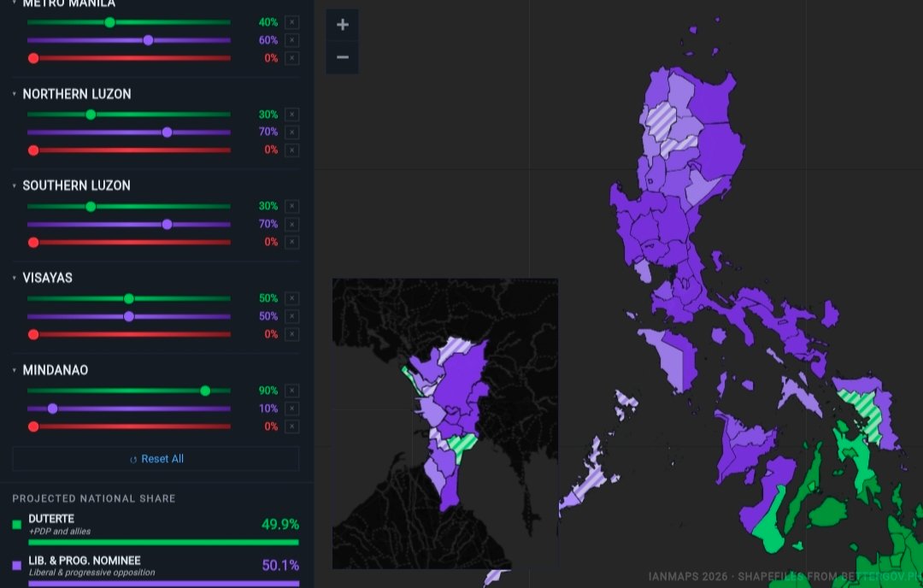Adjust Visayas red slider handle

(x=33, y=334)
